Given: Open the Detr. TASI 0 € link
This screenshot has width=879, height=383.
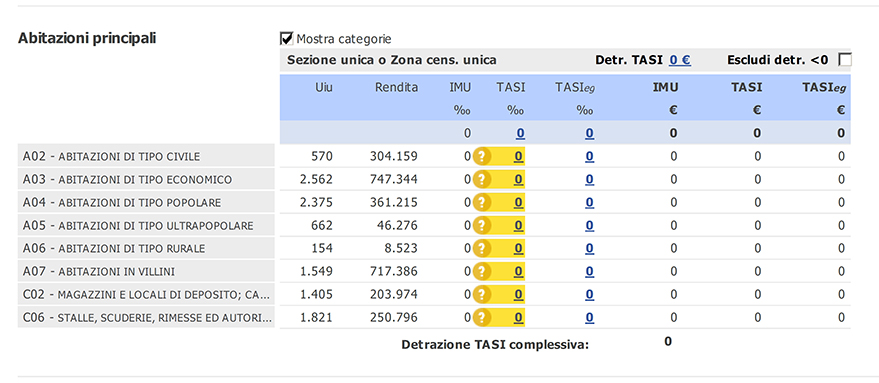Looking at the screenshot, I should click(679, 60).
